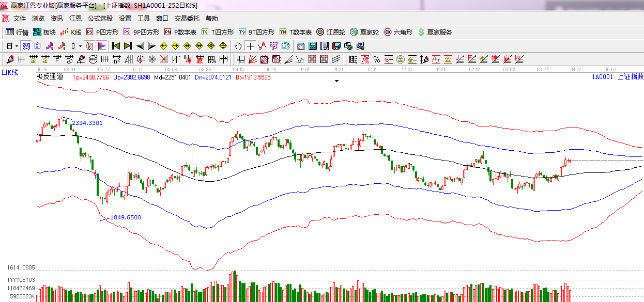The height and width of the screenshot is (302, 644).
Task: Click the black right arrow step icon
Action: coord(151,46)
